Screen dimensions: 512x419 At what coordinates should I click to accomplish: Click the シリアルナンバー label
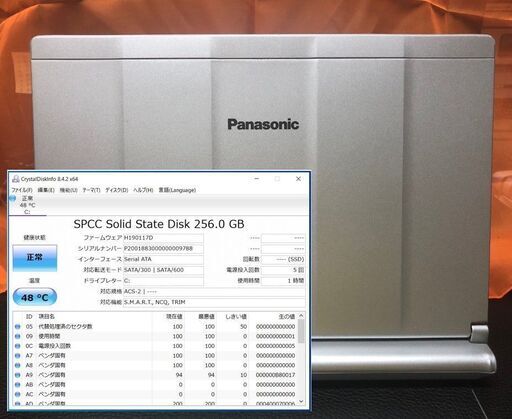pyautogui.click(x=100, y=249)
